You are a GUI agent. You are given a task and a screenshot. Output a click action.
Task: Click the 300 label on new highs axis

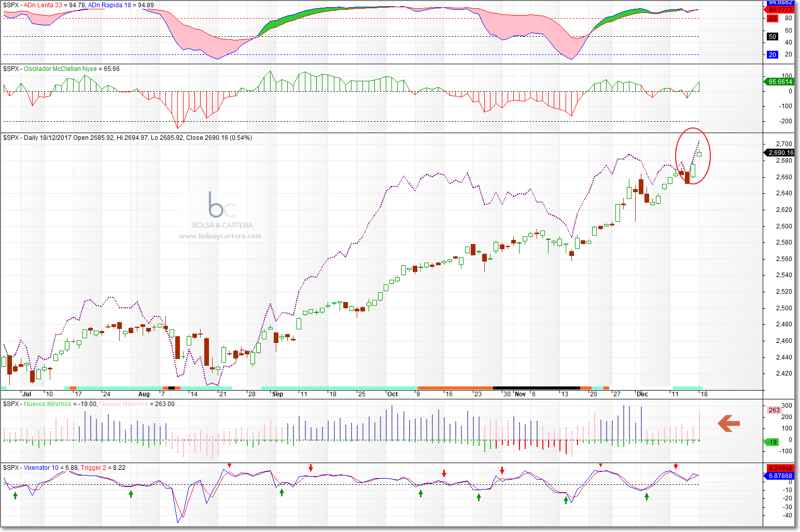[x=787, y=406]
